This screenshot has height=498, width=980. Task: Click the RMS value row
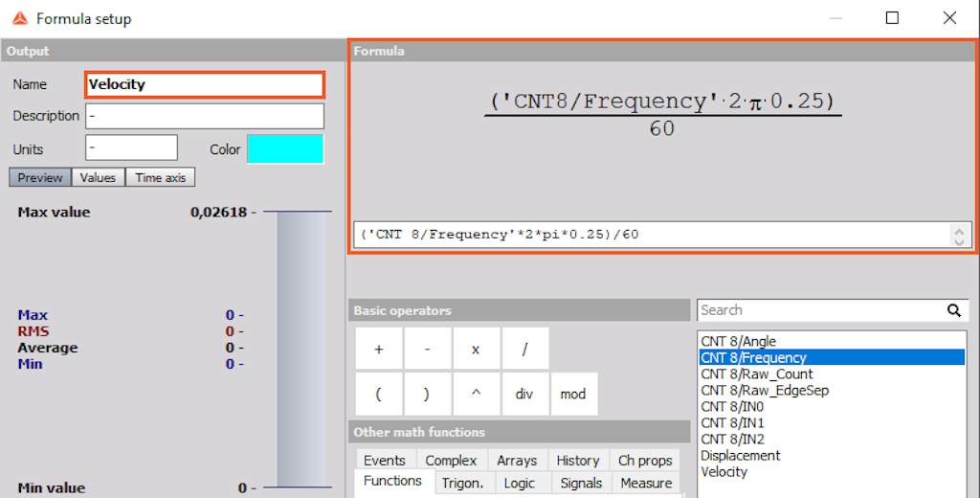pyautogui.click(x=130, y=331)
